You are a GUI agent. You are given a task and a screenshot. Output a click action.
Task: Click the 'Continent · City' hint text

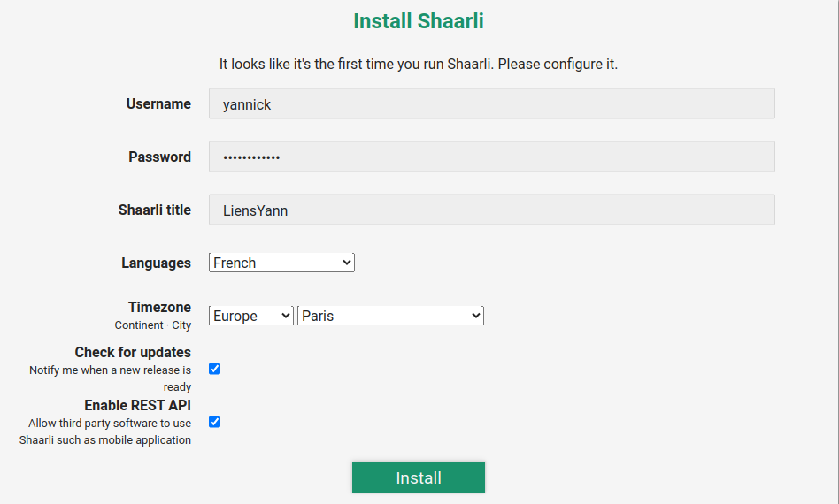tap(152, 325)
